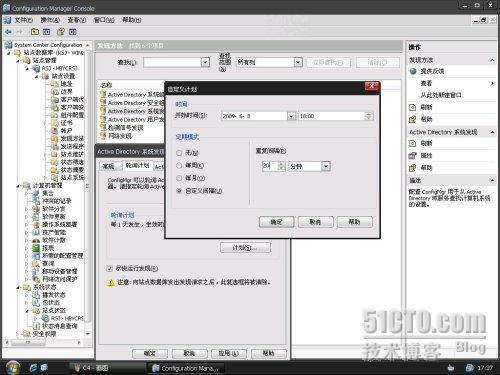Click the 属性 icon under Active Directory 系统发现

[413, 155]
